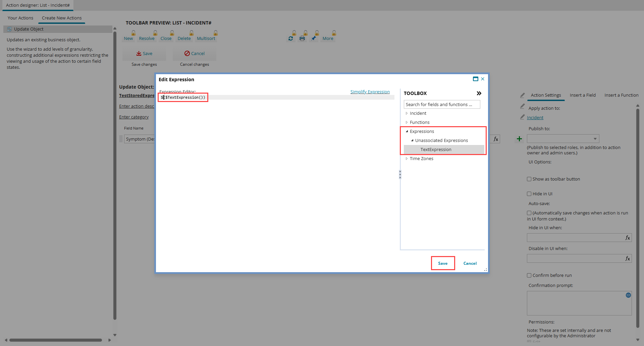Save the expression in Edit Expression dialog
Screen dimensions: 644x346
tap(443, 263)
